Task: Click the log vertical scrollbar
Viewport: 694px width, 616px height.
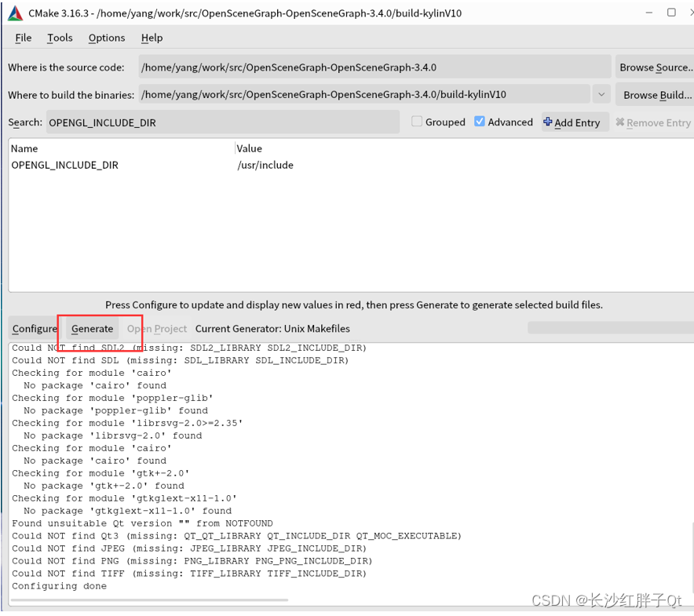Action: (x=692, y=558)
